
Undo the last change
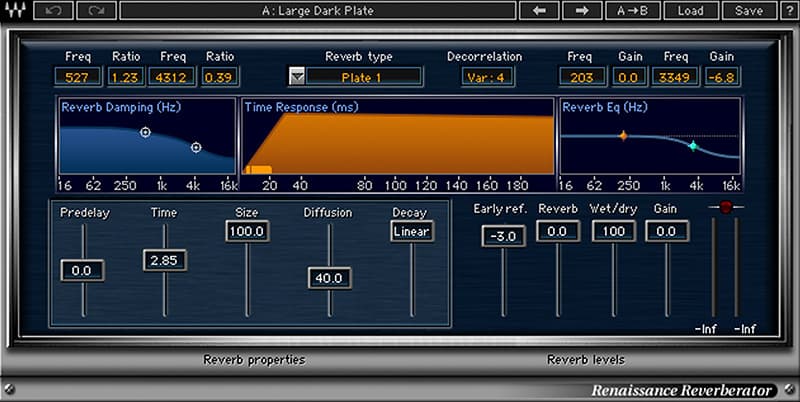tap(54, 11)
